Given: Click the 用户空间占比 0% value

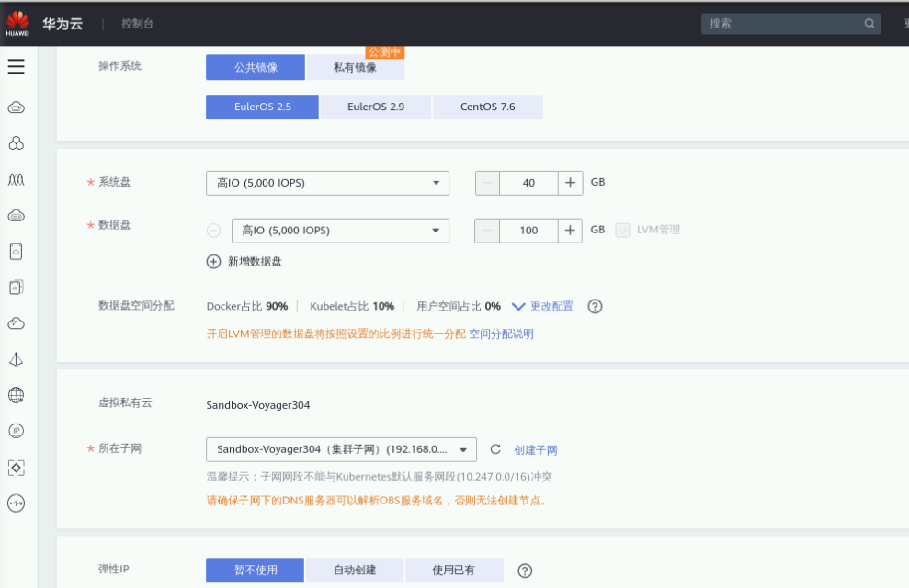Looking at the screenshot, I should pos(459,307).
